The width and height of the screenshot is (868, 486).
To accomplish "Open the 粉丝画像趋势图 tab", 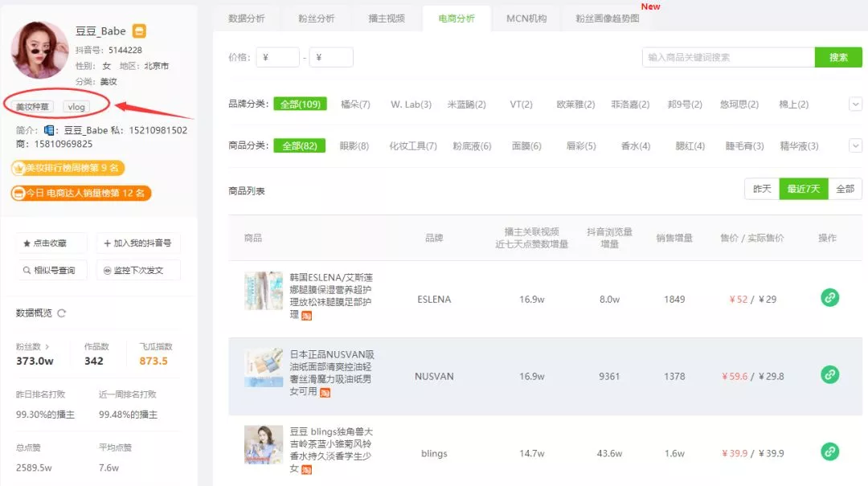I will (x=608, y=18).
